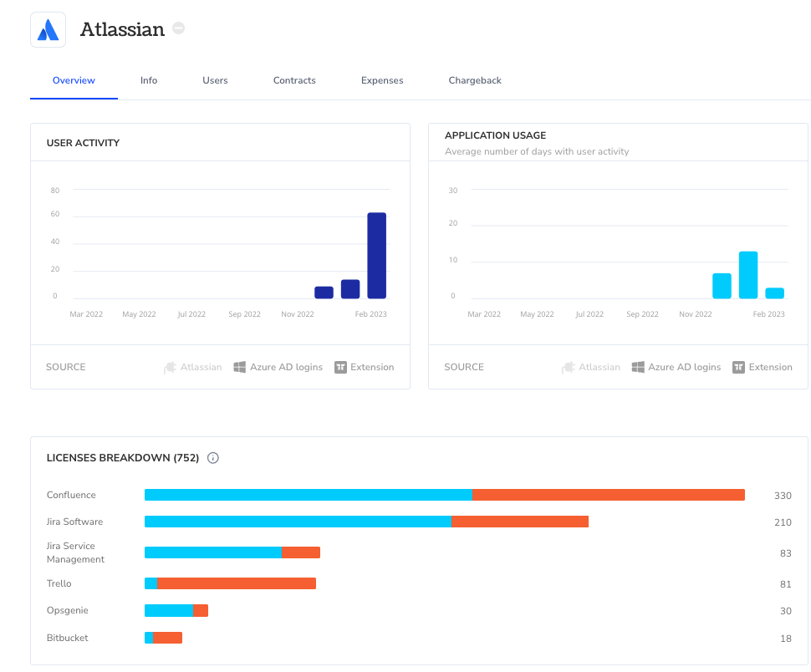Click the Atlassian page title
This screenshot has height=672, width=811.
click(x=123, y=29)
